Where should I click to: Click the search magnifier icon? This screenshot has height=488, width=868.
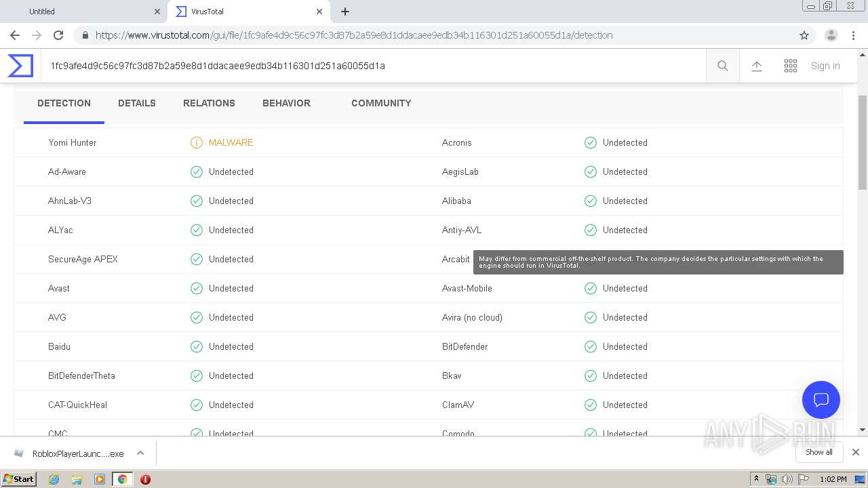point(723,66)
